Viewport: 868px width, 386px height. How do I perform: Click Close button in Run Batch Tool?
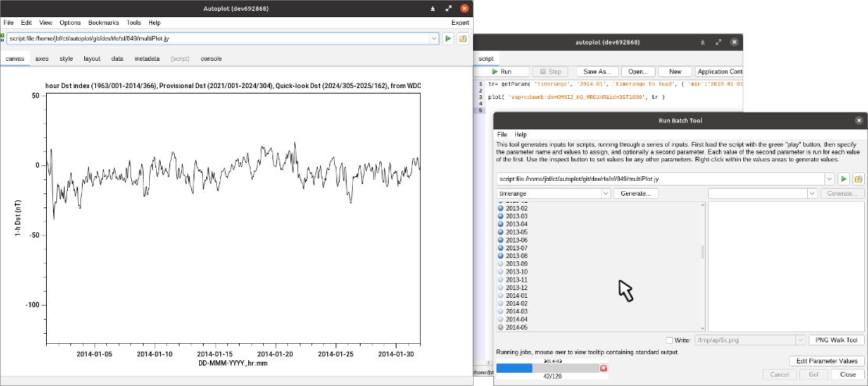point(848,374)
